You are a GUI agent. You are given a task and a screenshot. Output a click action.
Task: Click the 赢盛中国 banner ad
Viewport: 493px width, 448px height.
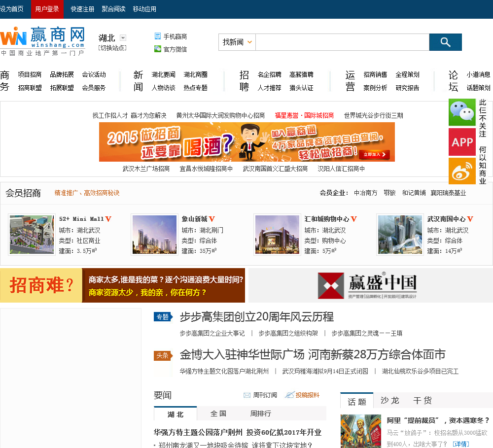[x=371, y=285]
